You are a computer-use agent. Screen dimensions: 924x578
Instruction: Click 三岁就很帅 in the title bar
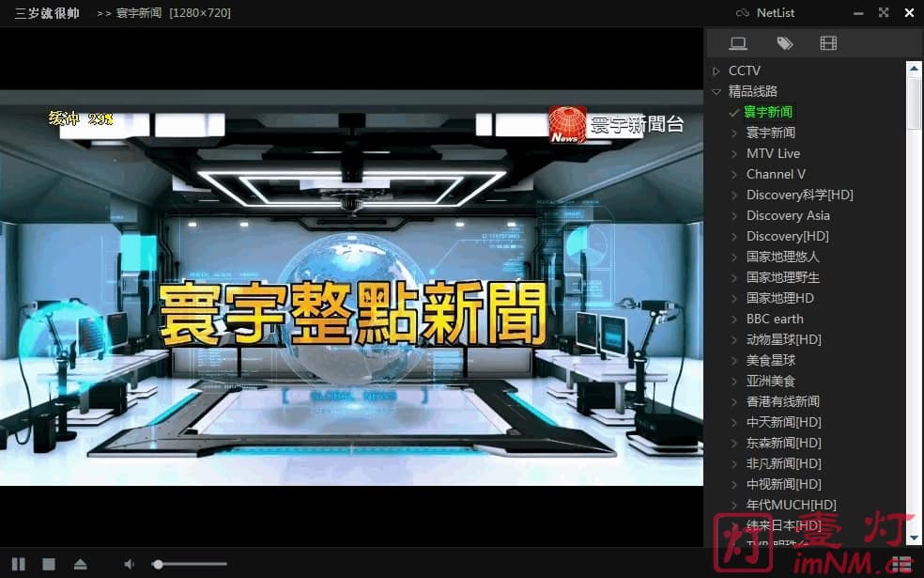click(45, 12)
